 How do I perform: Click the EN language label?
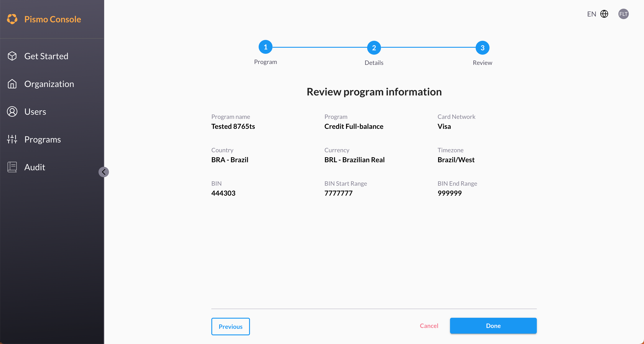pos(591,14)
